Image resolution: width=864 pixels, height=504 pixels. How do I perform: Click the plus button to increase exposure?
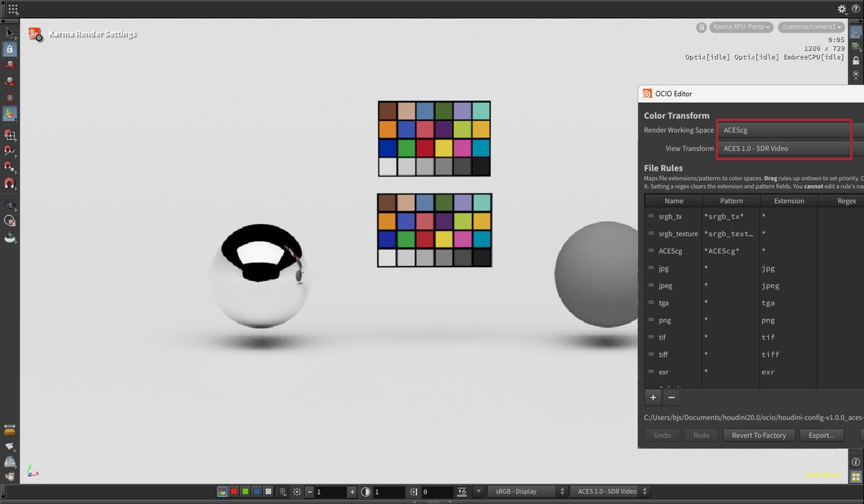(352, 492)
